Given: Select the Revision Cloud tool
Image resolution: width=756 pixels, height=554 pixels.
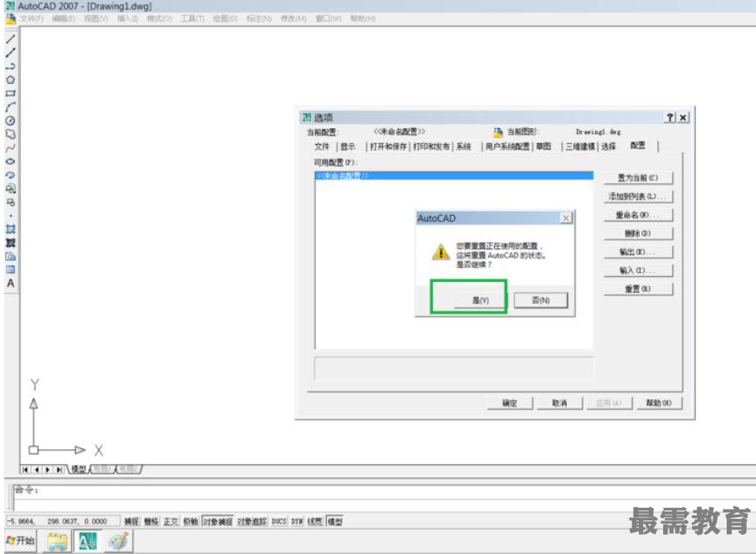Looking at the screenshot, I should point(11,134).
